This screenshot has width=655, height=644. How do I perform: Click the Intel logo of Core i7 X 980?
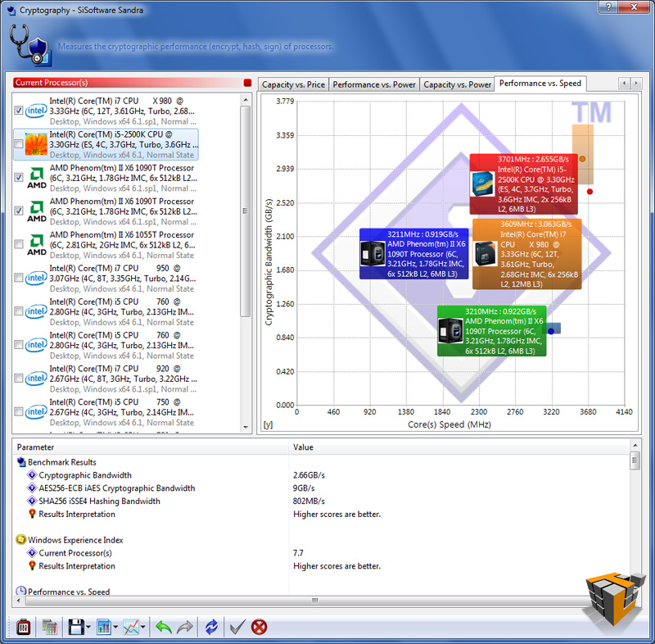click(x=36, y=111)
